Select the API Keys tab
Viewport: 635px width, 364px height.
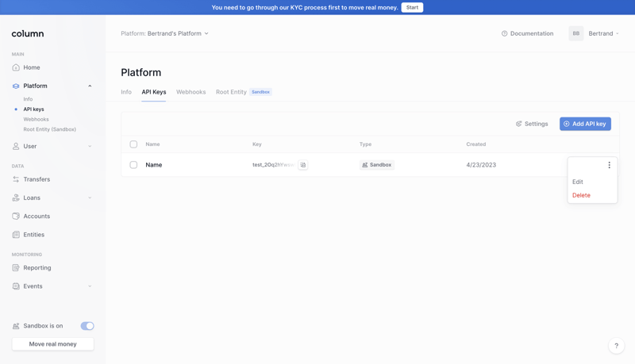(154, 92)
